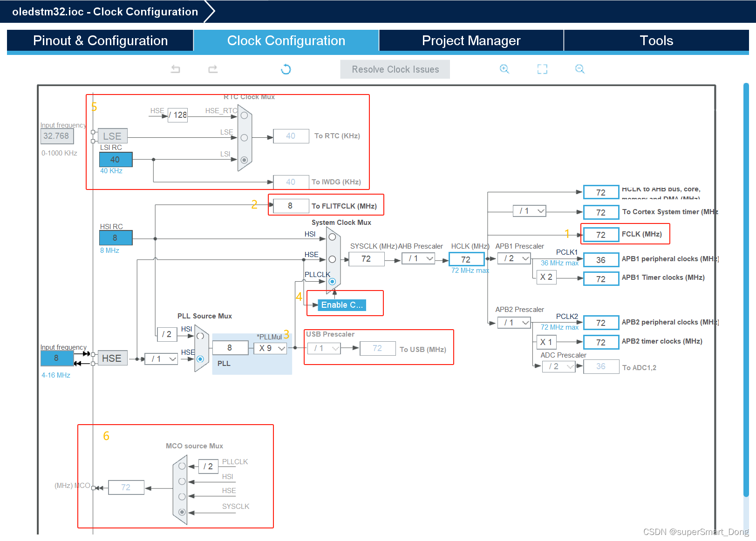Click To ADC1,2 value 36 box
756x541 pixels.
pyautogui.click(x=601, y=366)
